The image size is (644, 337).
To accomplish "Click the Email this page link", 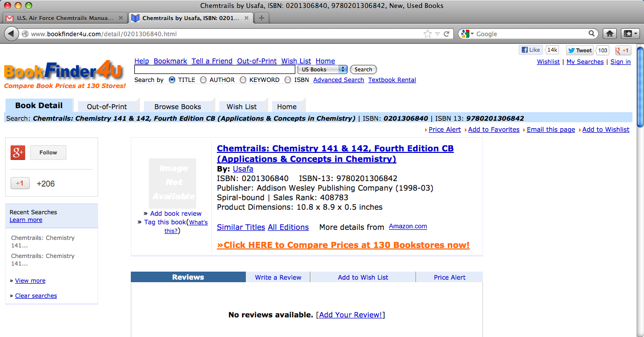I will [551, 129].
